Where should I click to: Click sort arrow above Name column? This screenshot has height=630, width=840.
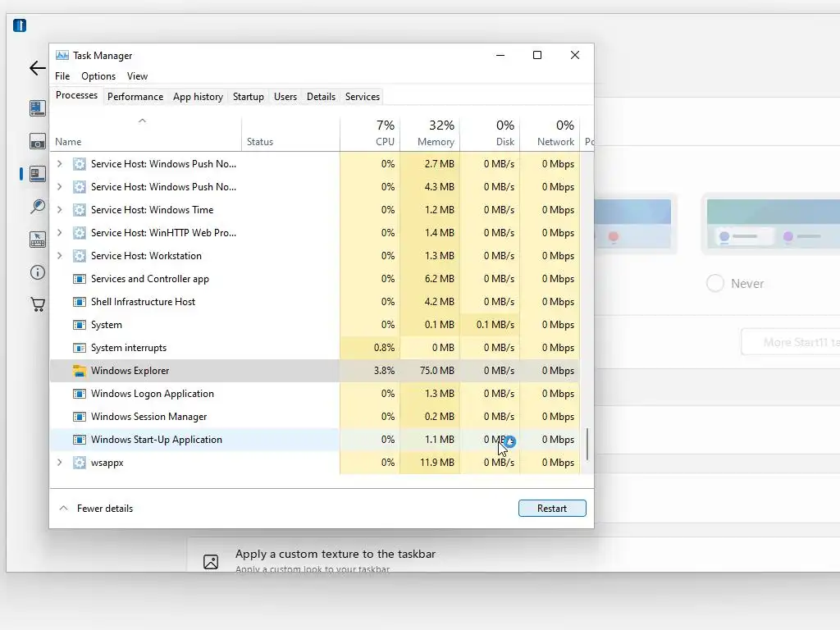click(142, 121)
